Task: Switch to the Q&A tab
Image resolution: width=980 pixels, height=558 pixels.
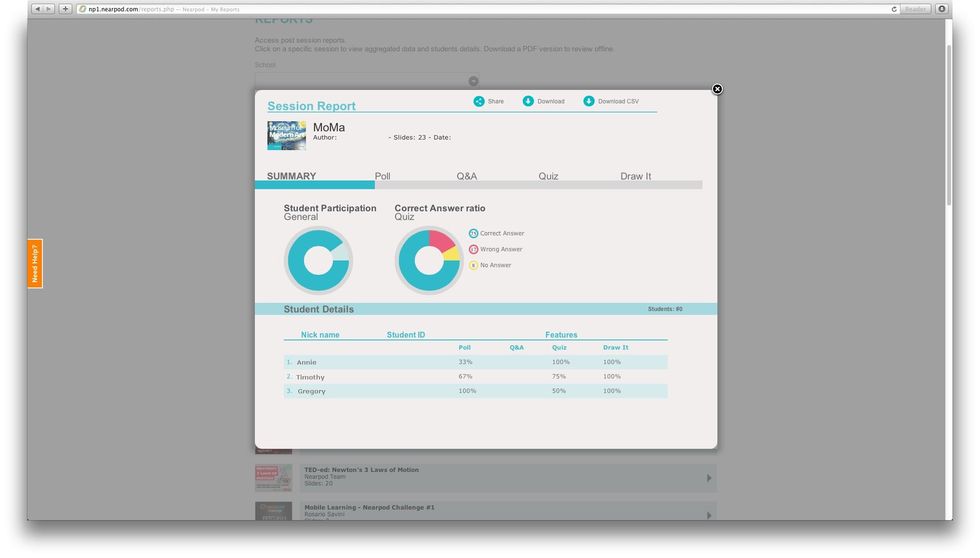Action: click(466, 176)
